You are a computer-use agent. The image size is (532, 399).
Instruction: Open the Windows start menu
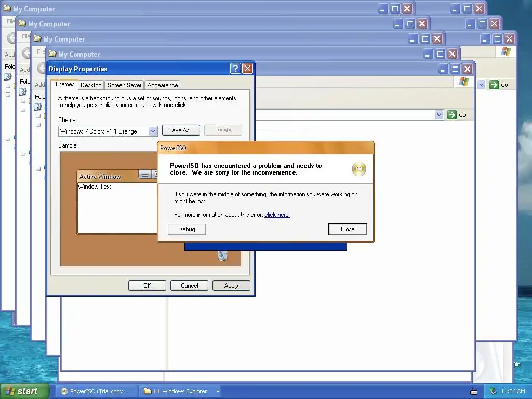click(x=24, y=391)
